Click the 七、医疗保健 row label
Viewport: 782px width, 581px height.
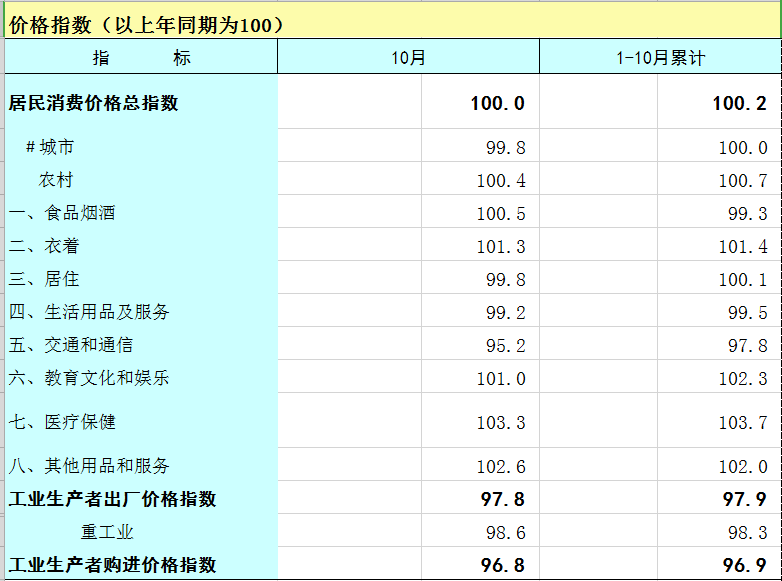click(x=62, y=422)
